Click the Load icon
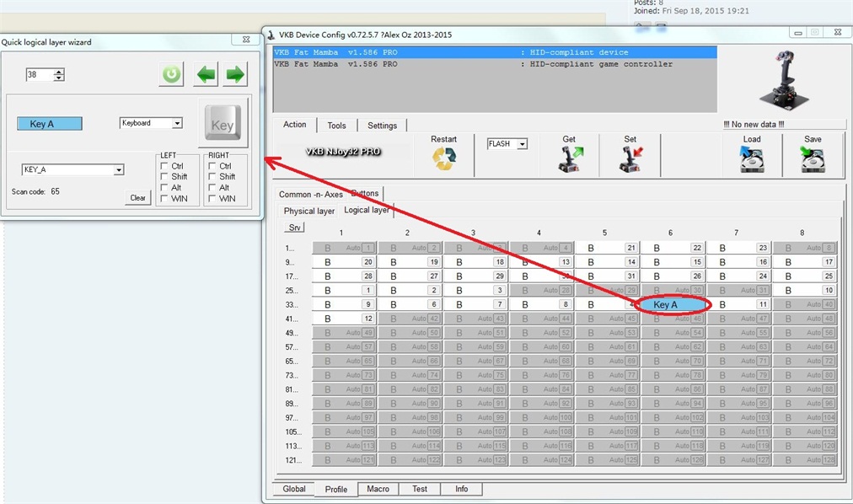853x504 pixels. point(752,160)
